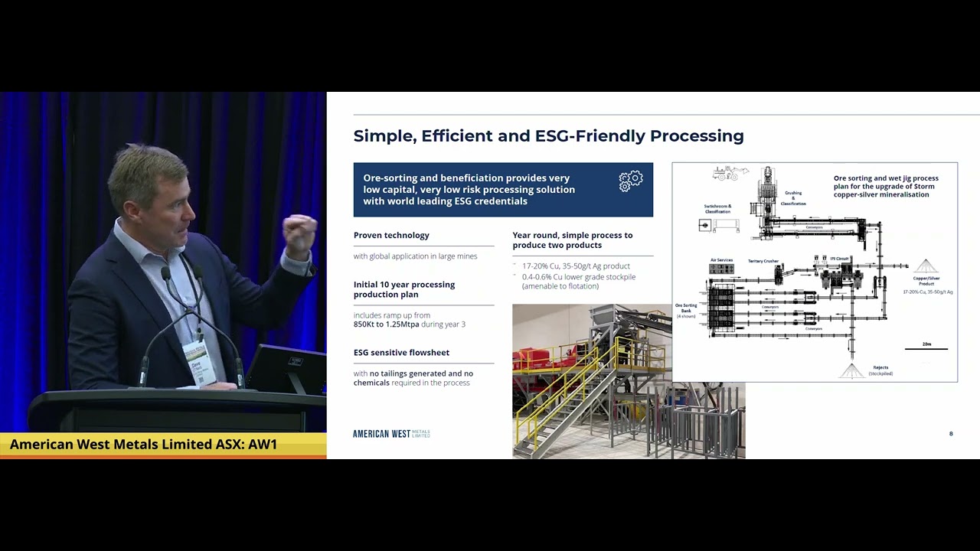Click the 'Ore sorting and wet jig process' caption

(886, 186)
